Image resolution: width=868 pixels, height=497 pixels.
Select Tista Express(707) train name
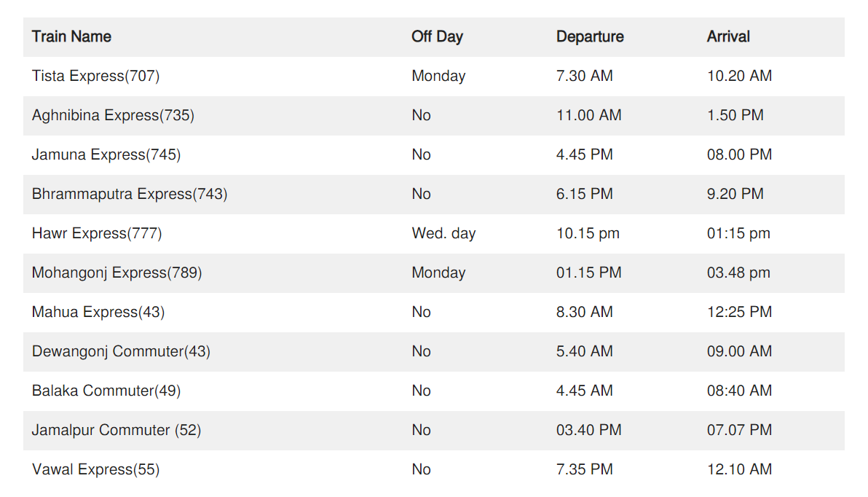tap(95, 76)
